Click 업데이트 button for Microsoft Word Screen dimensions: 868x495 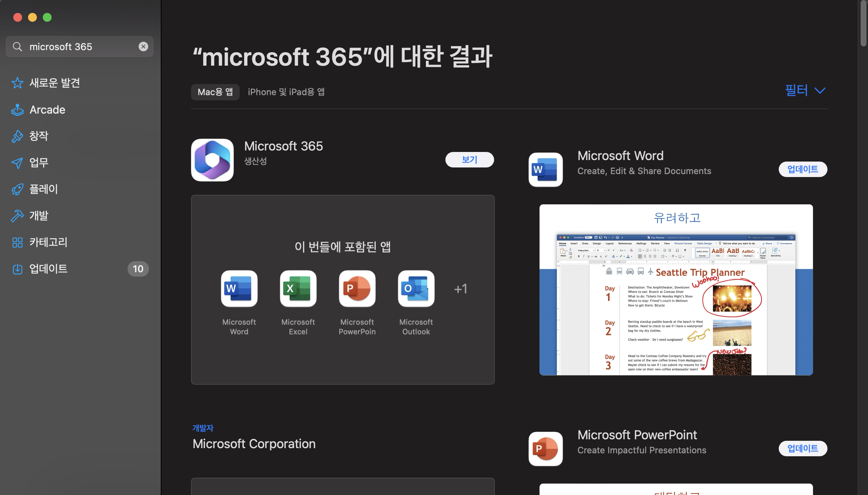pyautogui.click(x=803, y=169)
